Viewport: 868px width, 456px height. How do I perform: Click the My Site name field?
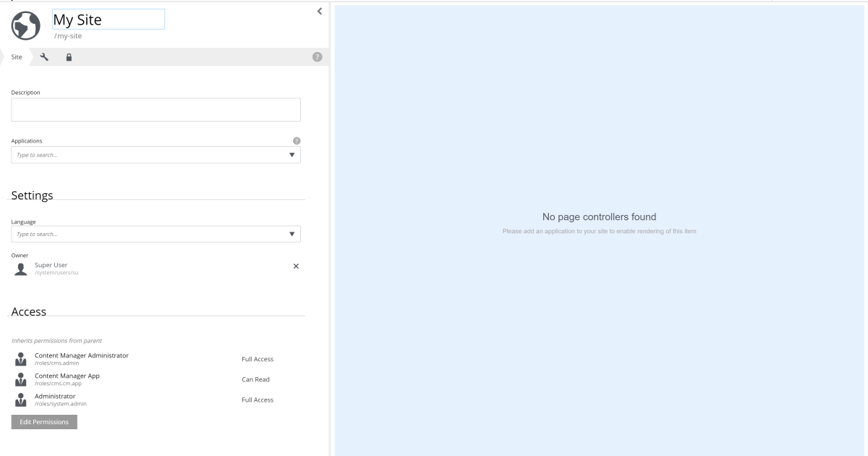tap(108, 19)
